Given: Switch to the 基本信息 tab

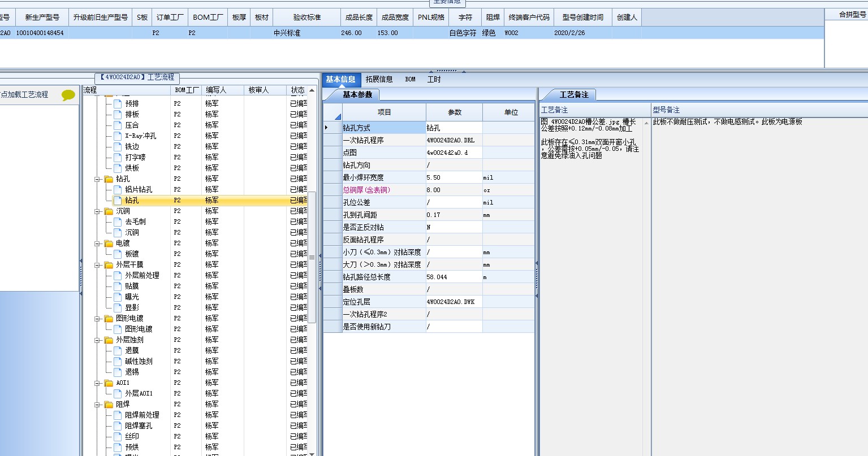Looking at the screenshot, I should coord(340,80).
